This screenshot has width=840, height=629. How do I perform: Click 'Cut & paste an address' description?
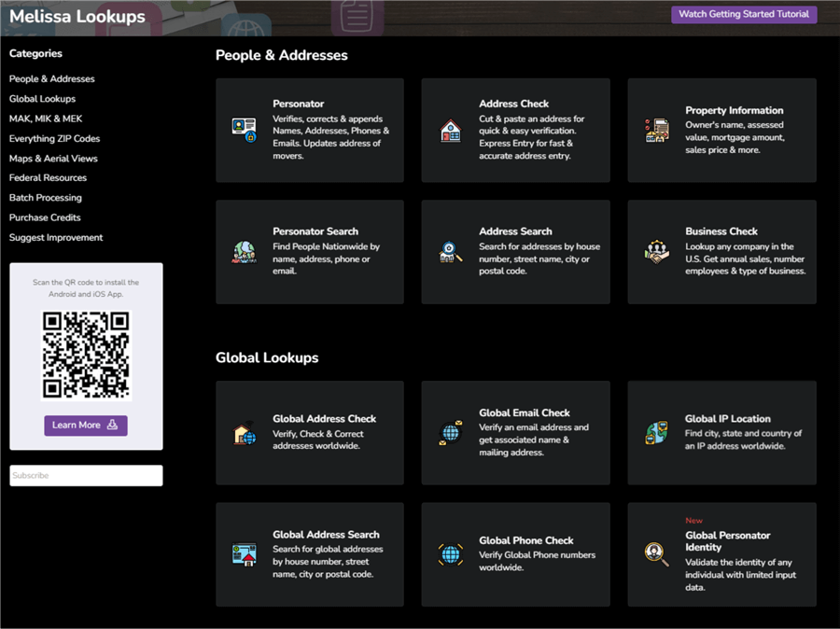pyautogui.click(x=532, y=137)
